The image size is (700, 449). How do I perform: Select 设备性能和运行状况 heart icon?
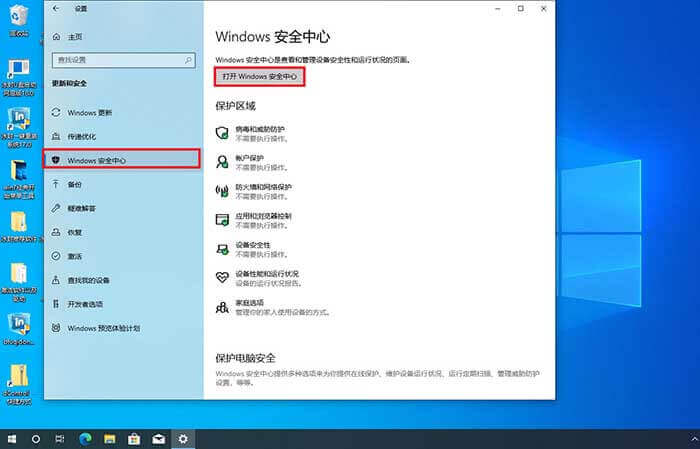tap(222, 277)
